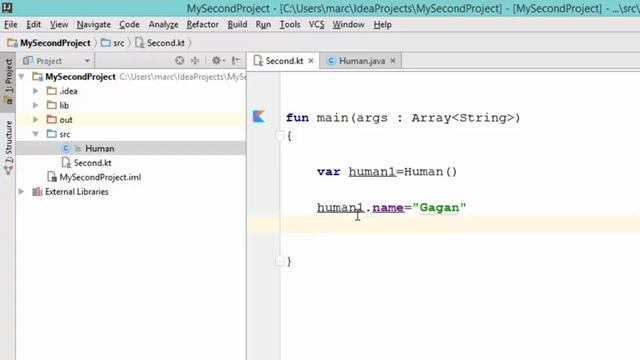
Task: Open the View menu
Action: pos(59,24)
